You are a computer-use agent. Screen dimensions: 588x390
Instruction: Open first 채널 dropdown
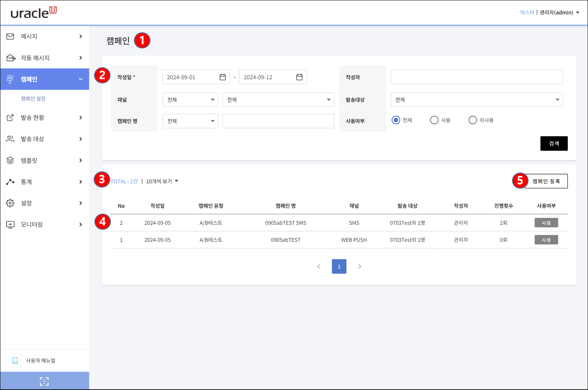[190, 100]
